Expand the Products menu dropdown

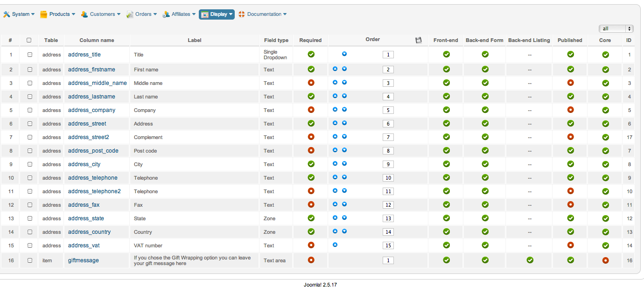pos(58,14)
